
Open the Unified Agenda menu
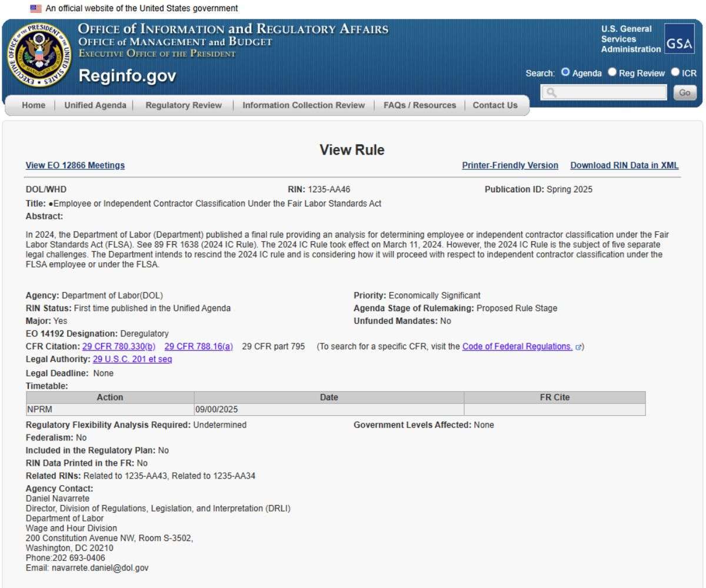pyautogui.click(x=95, y=105)
